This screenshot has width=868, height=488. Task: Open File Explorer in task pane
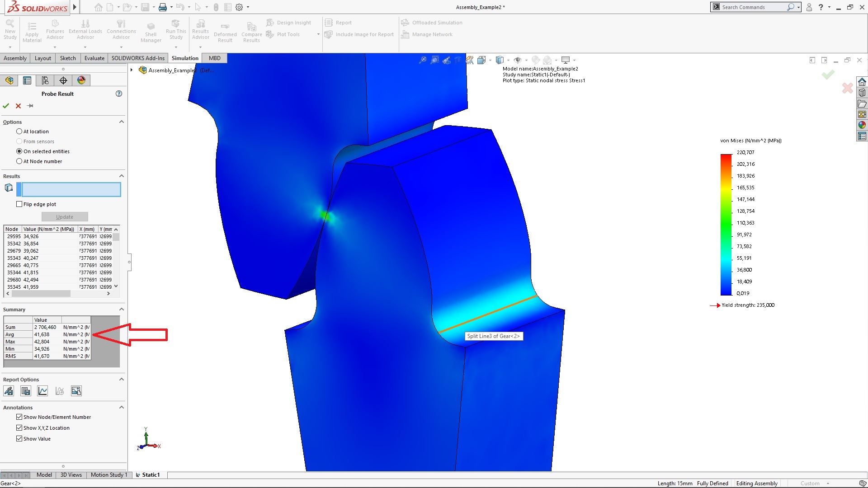tap(862, 103)
